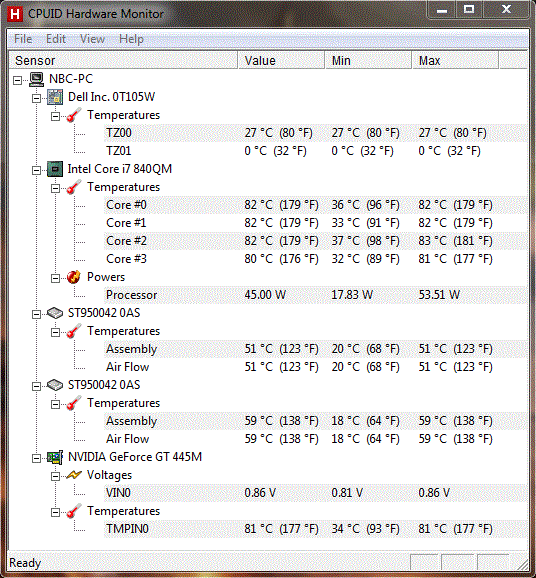Select the NVIDIA GeForce GT 445M card icon
Image resolution: width=536 pixels, height=578 pixels.
click(x=55, y=457)
